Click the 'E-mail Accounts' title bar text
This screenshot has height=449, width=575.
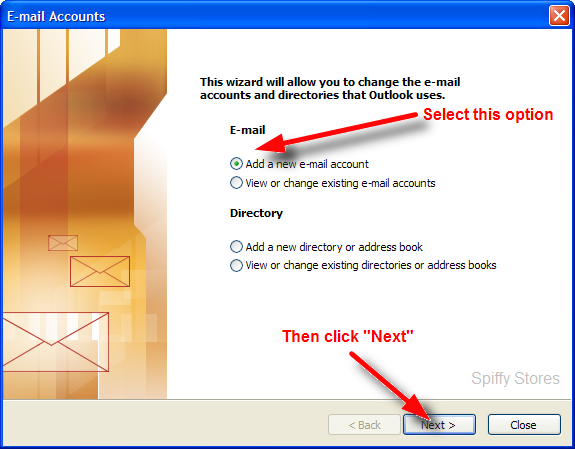click(56, 17)
